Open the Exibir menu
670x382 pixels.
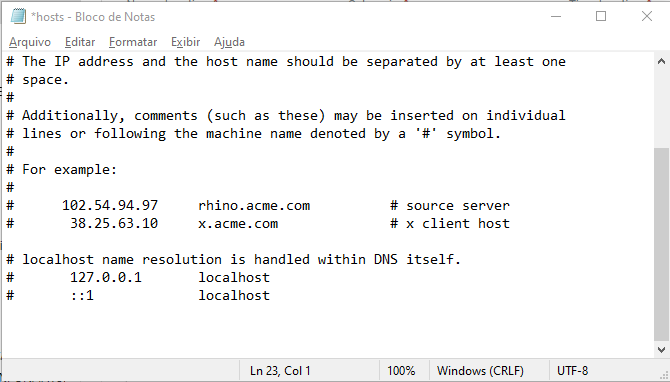point(185,42)
